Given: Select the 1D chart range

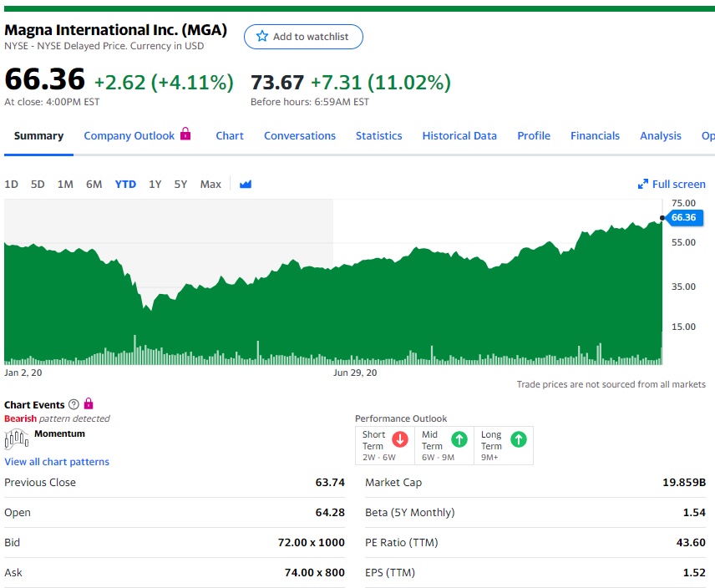Looking at the screenshot, I should pos(11,184).
